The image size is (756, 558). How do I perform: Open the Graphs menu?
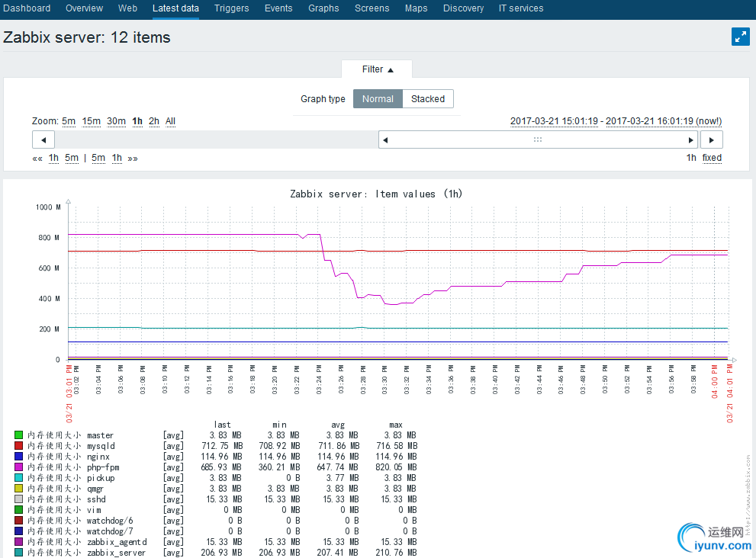click(323, 8)
